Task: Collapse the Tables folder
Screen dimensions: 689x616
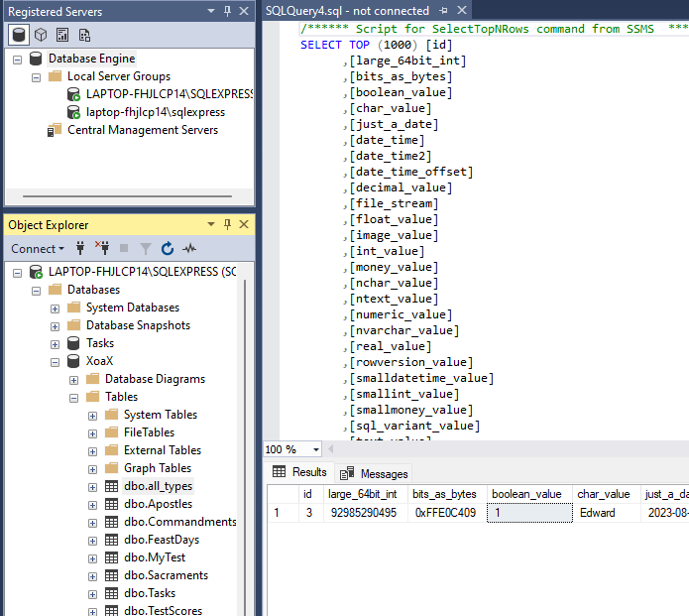Action: 73,399
